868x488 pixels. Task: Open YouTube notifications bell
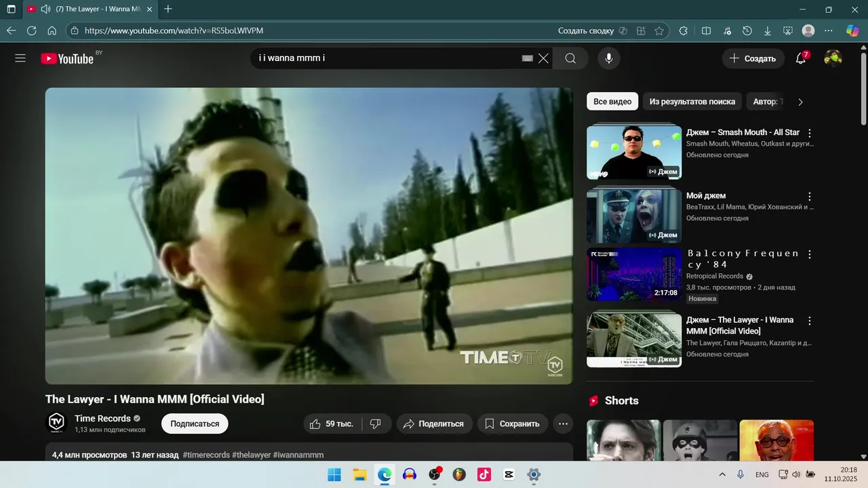point(801,58)
